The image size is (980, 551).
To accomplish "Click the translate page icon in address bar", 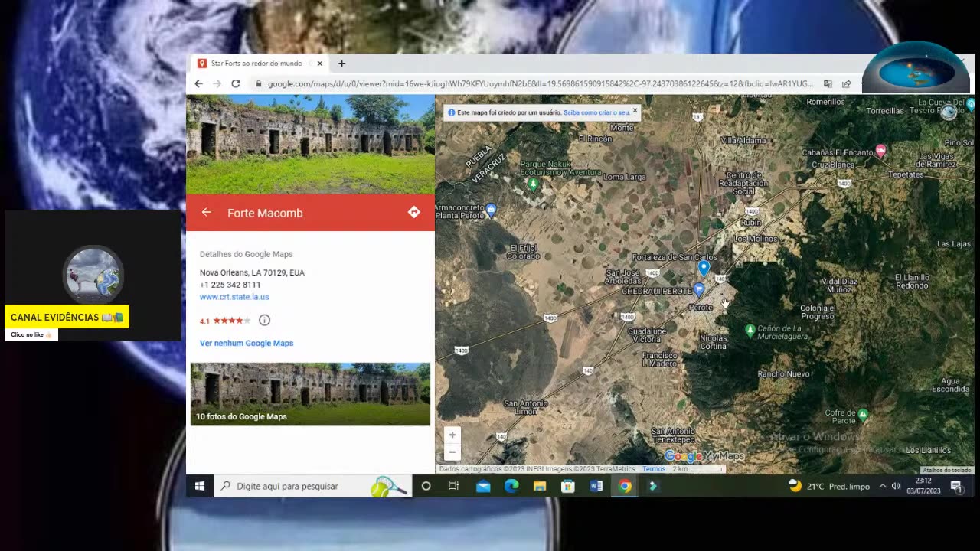I will 828,83.
